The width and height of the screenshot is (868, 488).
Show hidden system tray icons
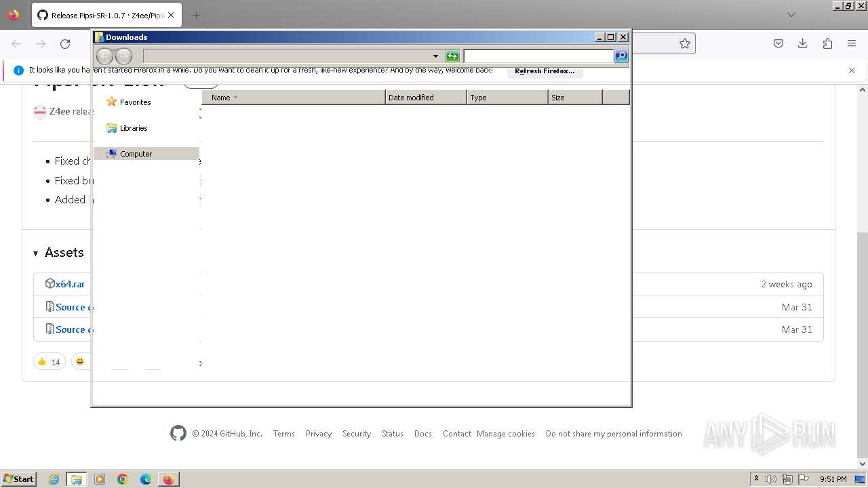click(756, 479)
